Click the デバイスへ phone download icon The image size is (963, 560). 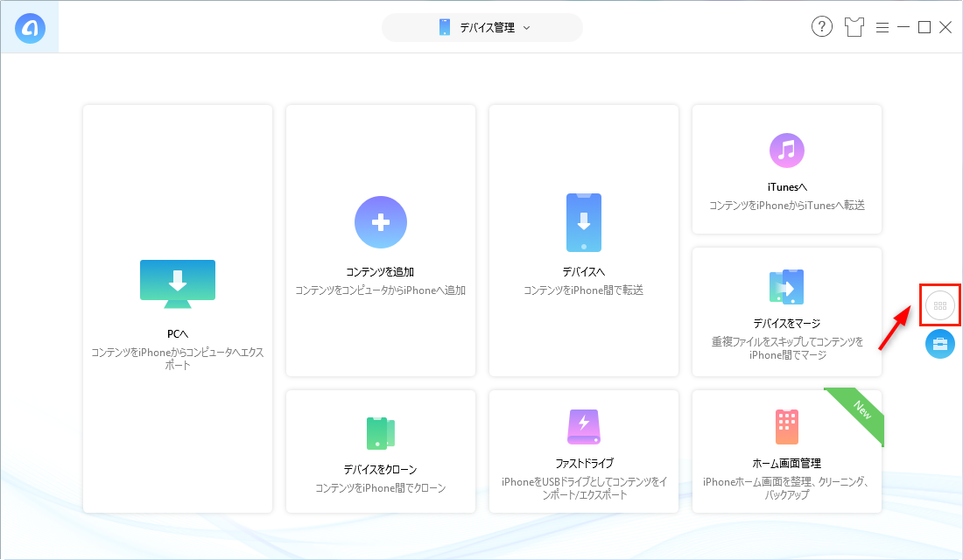[583, 222]
